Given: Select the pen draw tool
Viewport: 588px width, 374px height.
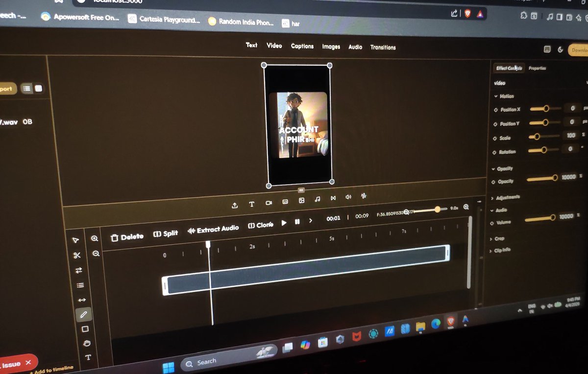Looking at the screenshot, I should [x=83, y=314].
